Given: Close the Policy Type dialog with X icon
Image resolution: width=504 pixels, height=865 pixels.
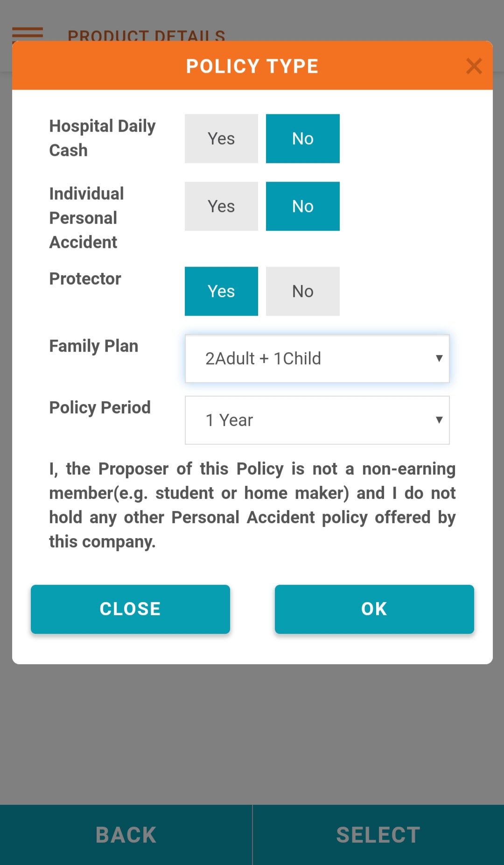Looking at the screenshot, I should click(x=474, y=66).
